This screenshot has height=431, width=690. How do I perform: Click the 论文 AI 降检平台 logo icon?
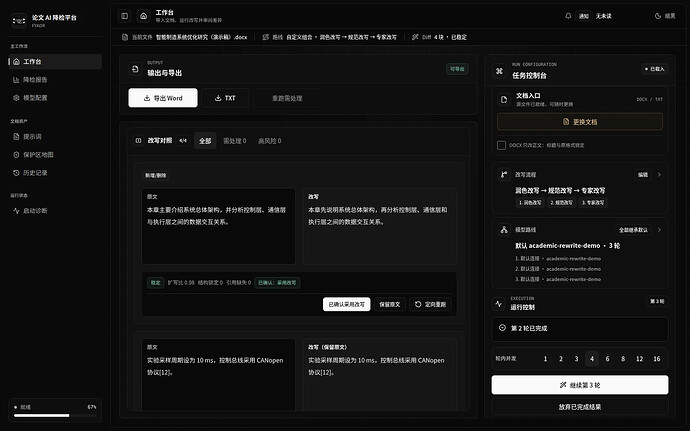(19, 20)
